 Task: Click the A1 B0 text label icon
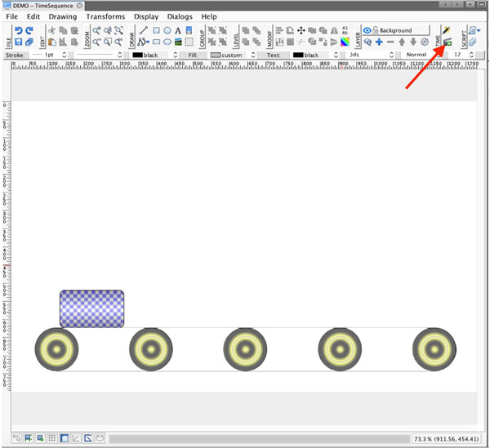[345, 30]
